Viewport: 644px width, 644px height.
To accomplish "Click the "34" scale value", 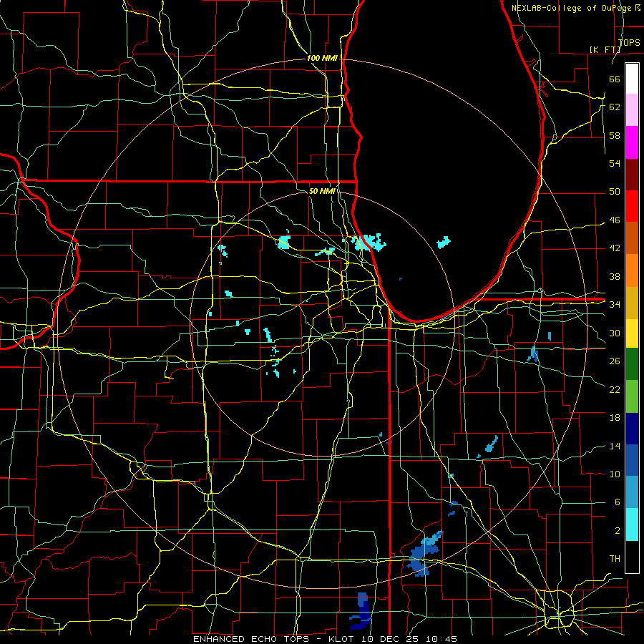I will pyautogui.click(x=615, y=305).
